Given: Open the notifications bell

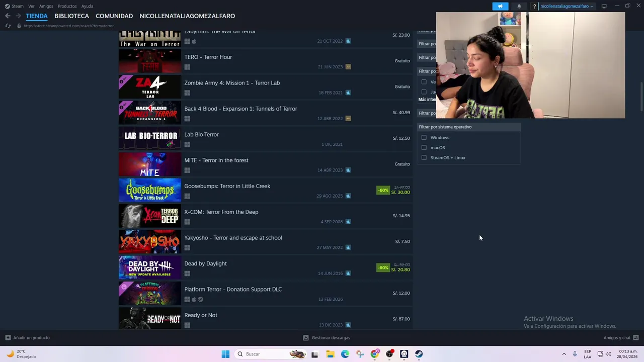Looking at the screenshot, I should pos(519,6).
